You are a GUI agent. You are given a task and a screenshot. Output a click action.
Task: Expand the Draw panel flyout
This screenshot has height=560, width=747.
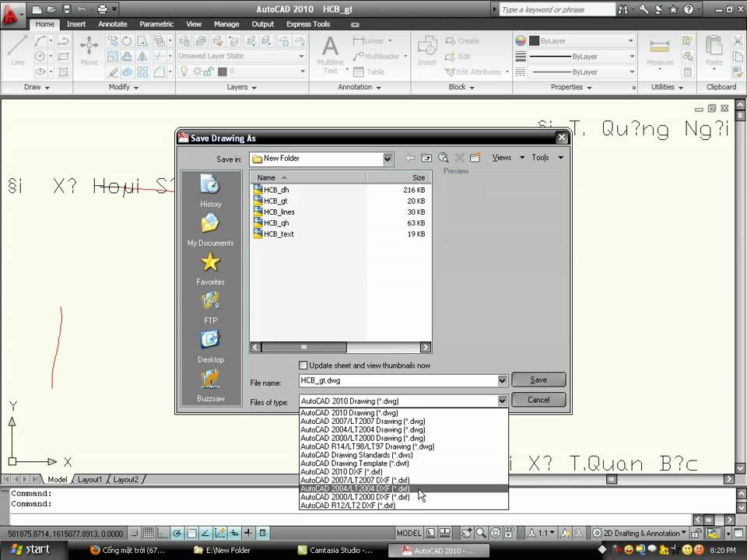point(37,87)
